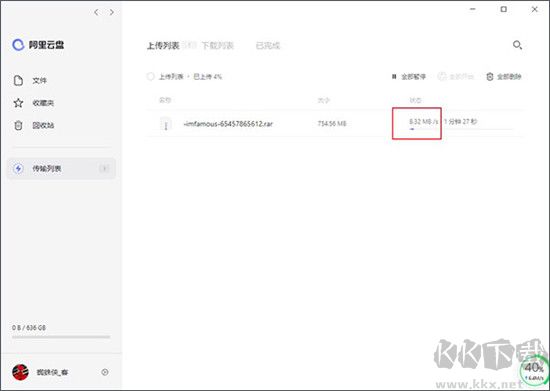This screenshot has height=391, width=550.
Task: Click the 已上传 4% status text
Action: 208,76
